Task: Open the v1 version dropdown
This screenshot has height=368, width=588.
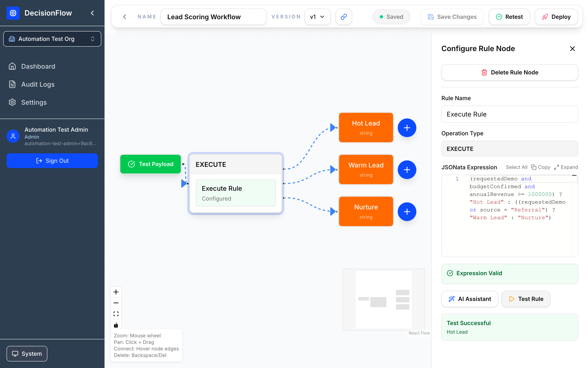Action: tap(317, 17)
